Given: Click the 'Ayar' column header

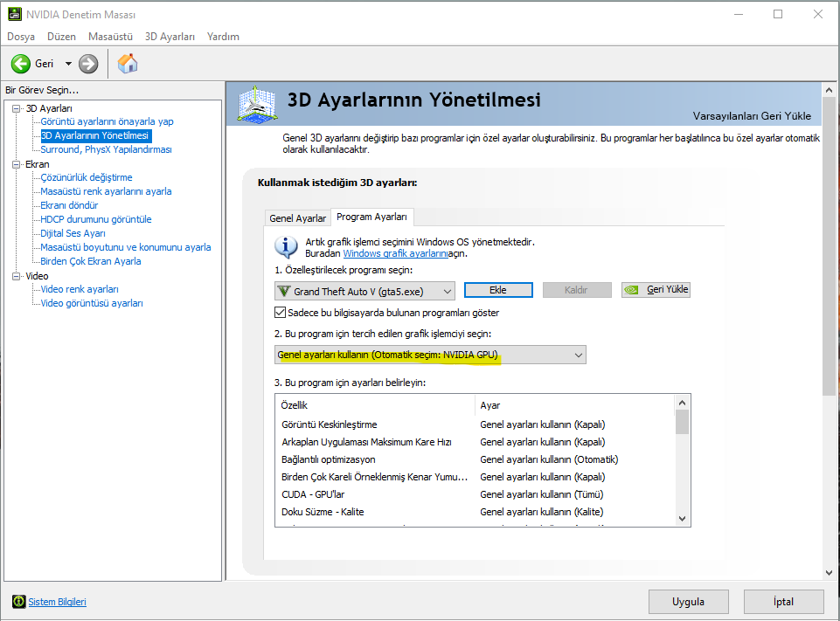Looking at the screenshot, I should click(x=574, y=405).
